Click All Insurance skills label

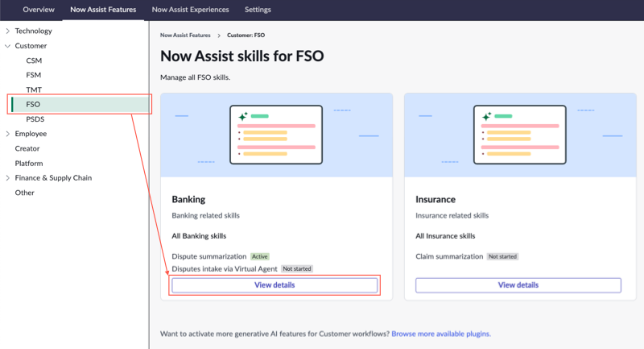[445, 236]
